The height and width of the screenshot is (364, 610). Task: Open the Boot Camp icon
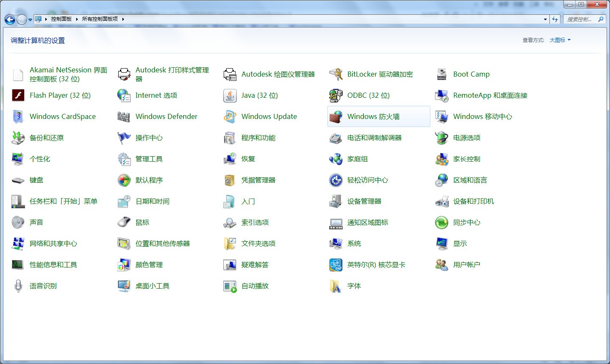(442, 74)
